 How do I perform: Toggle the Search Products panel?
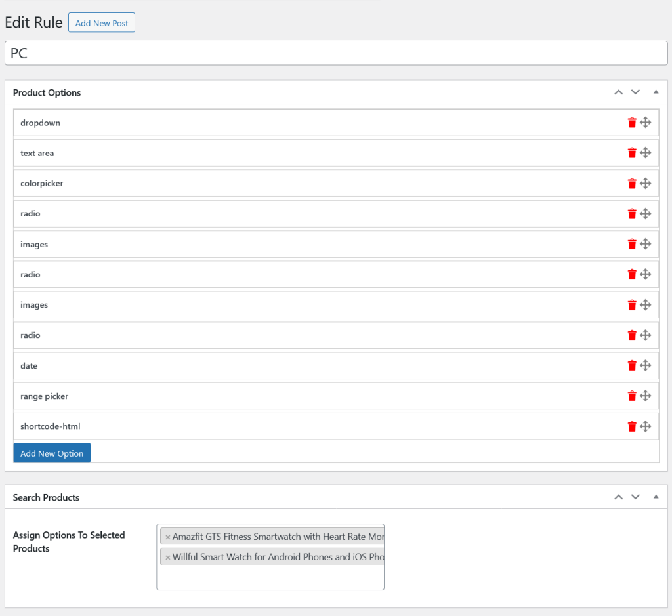coord(656,497)
